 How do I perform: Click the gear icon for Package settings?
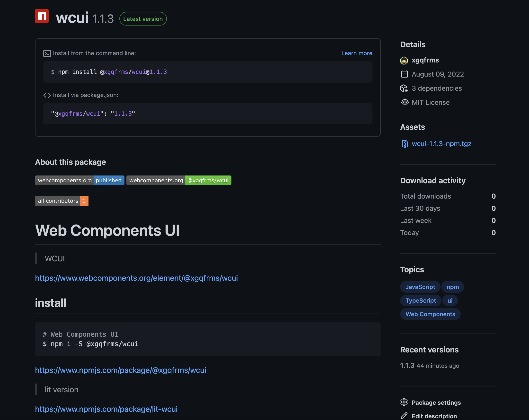click(x=404, y=402)
